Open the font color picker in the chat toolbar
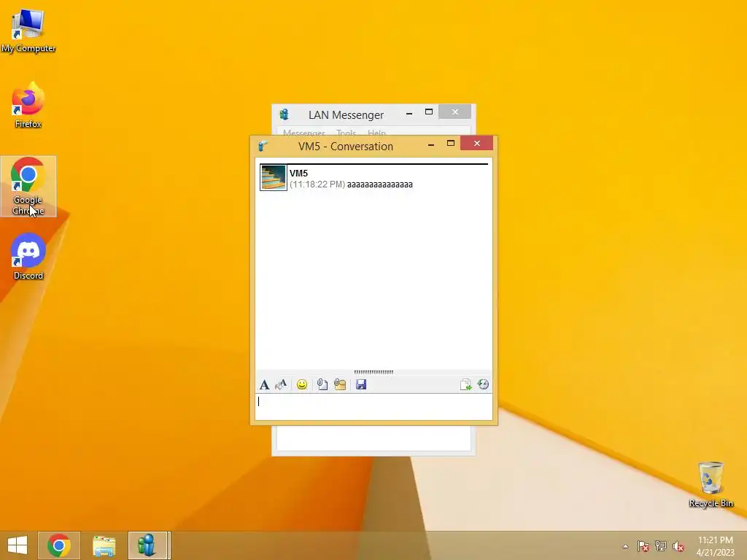 (x=281, y=384)
